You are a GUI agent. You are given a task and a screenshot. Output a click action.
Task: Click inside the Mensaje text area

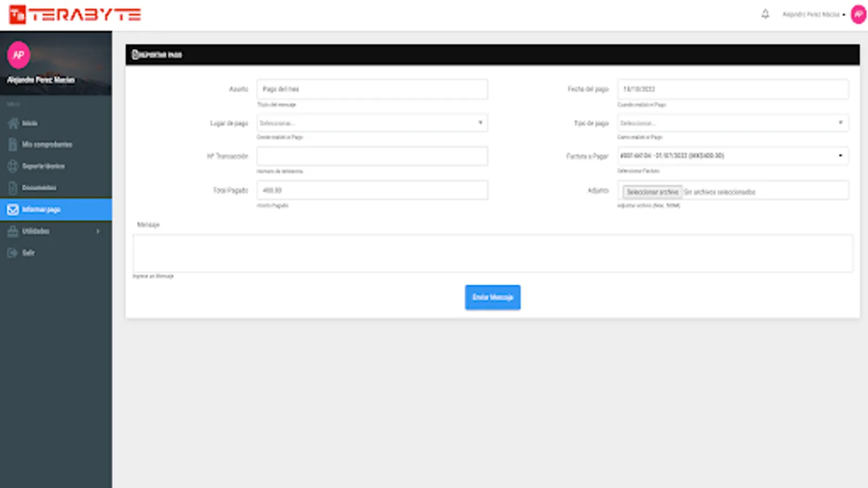tap(493, 253)
